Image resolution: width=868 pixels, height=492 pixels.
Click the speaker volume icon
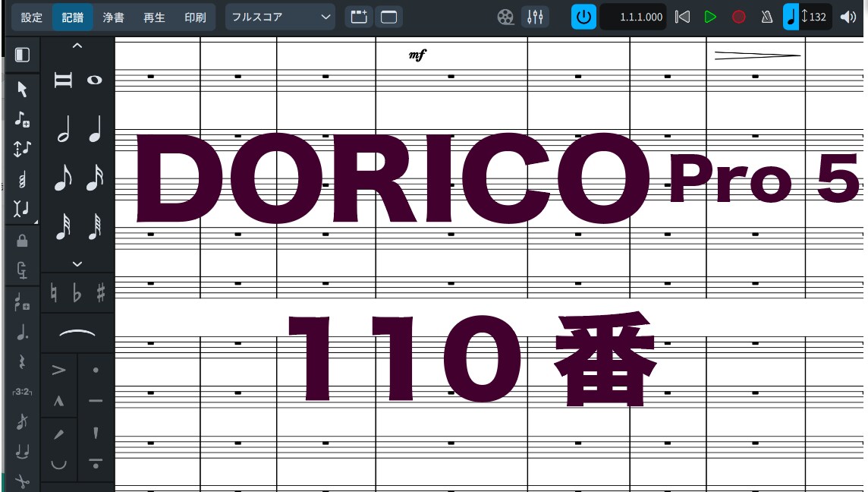pyautogui.click(x=848, y=17)
